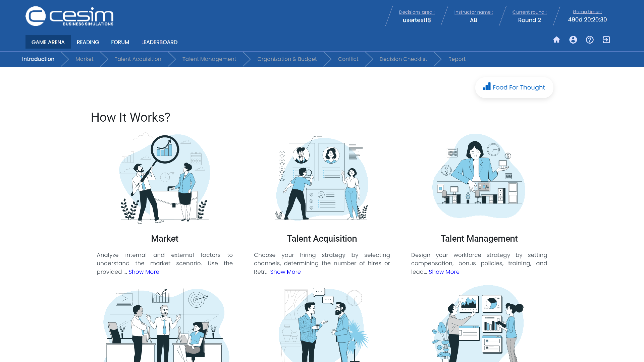Click the help question mark icon

point(590,40)
